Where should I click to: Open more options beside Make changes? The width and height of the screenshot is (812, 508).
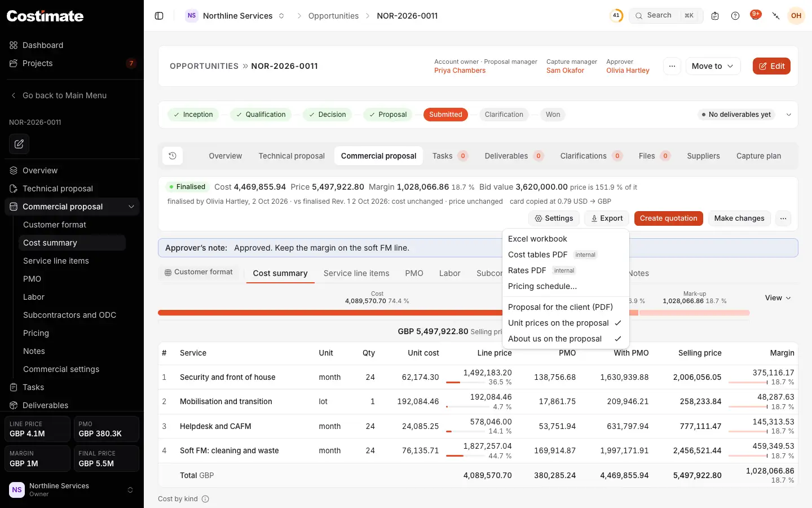[x=783, y=218]
